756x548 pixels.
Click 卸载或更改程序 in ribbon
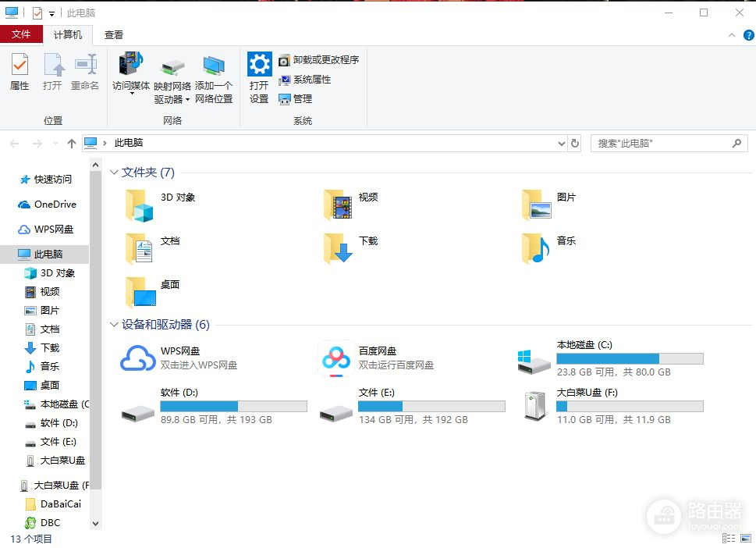coord(318,60)
